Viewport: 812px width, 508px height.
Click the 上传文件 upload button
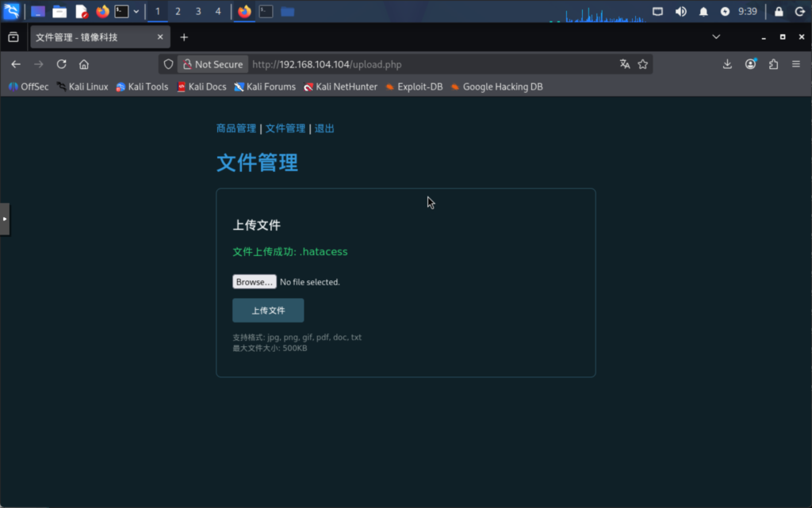[x=267, y=310]
